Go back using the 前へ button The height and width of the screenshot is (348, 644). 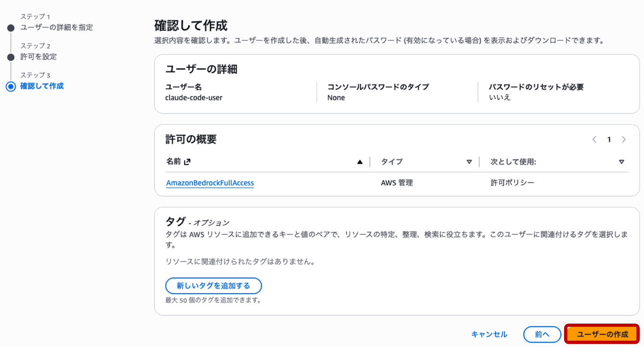542,335
